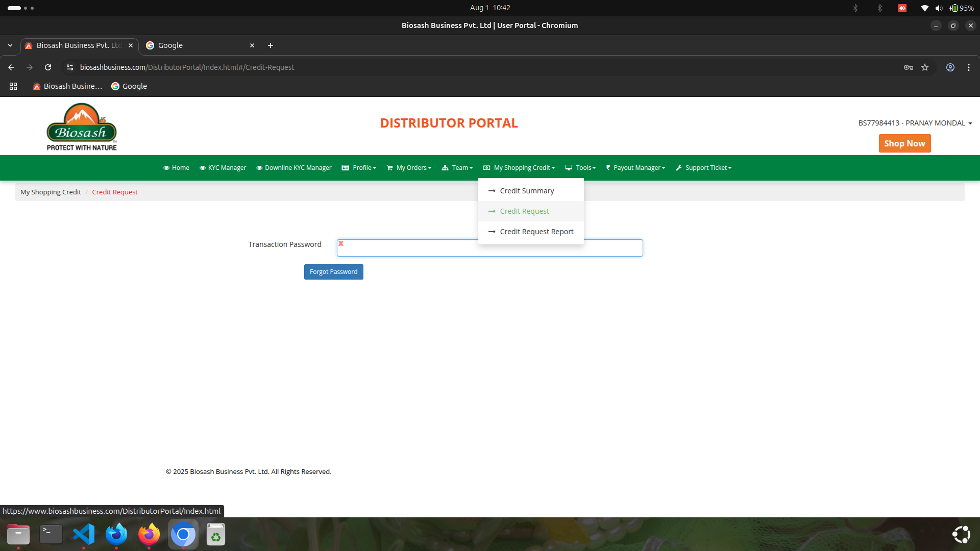Open the Chromium profile icon
980x551 pixels.
[950, 67]
